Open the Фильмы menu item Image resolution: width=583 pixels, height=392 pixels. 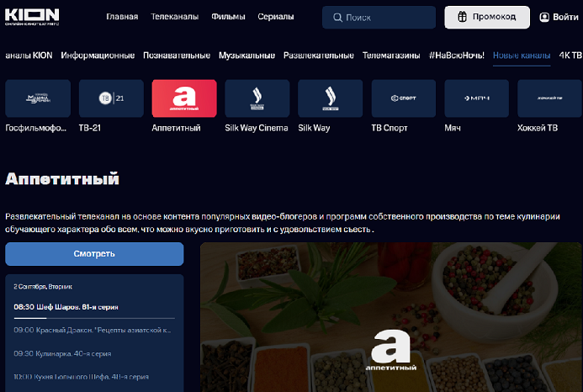[228, 17]
